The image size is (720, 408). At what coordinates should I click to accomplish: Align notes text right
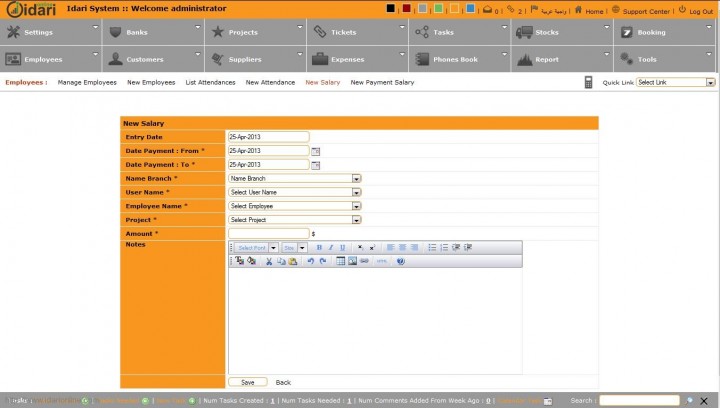pos(415,247)
